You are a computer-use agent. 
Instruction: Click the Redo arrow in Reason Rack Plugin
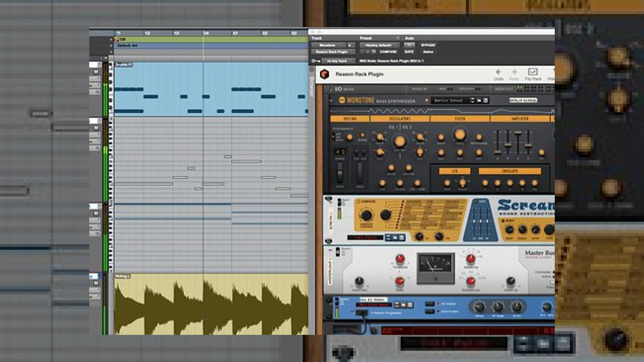[514, 72]
